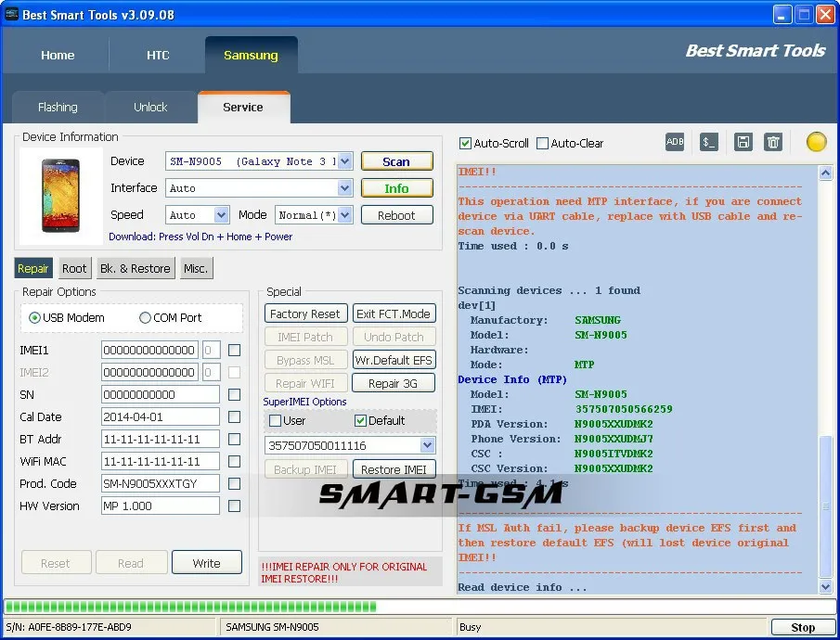Tick the SN row checkbox
This screenshot has width=840, height=640.
[x=234, y=395]
